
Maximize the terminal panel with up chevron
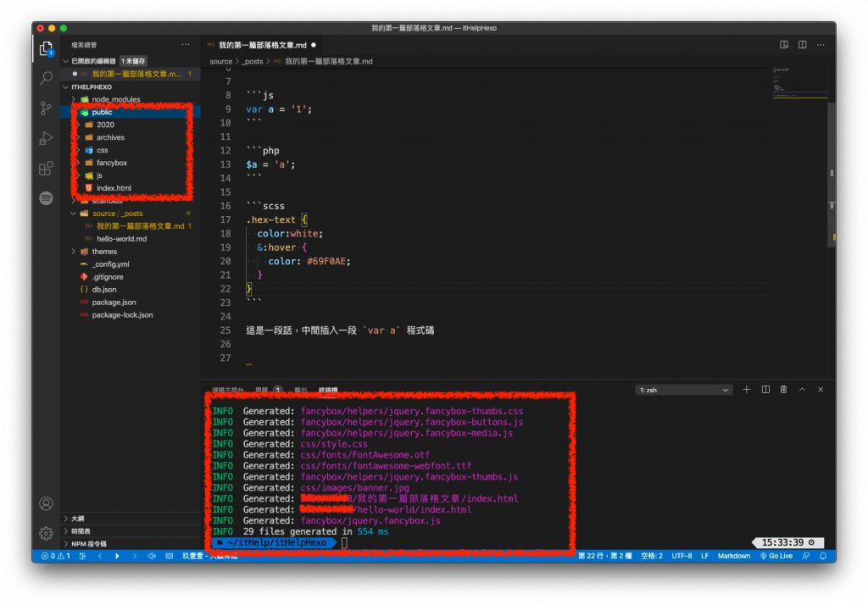click(802, 390)
